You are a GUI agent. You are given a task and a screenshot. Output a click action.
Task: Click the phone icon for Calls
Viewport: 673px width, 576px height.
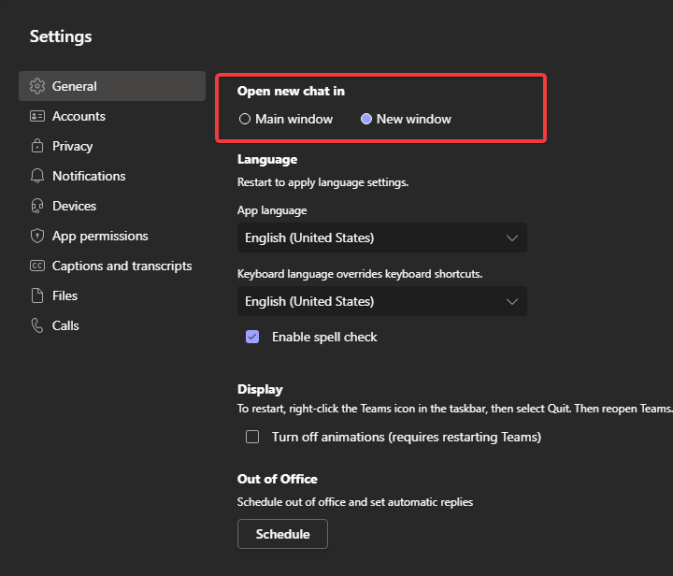click(x=37, y=325)
